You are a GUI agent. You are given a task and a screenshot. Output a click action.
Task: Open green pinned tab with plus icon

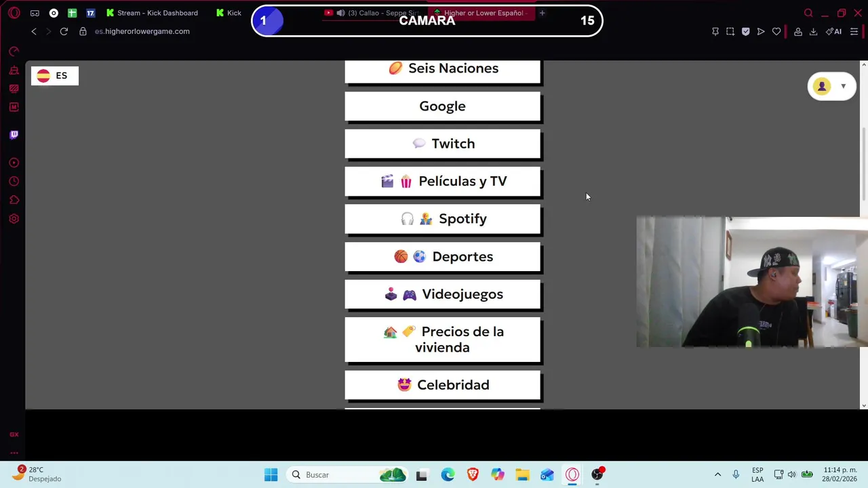coord(72,13)
